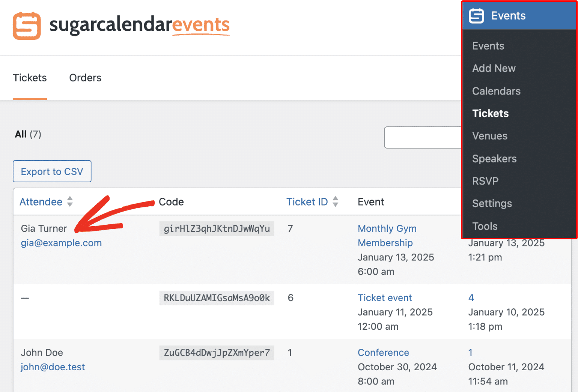Open Tools in the Events submenu
Image resolution: width=578 pixels, height=392 pixels.
(485, 226)
